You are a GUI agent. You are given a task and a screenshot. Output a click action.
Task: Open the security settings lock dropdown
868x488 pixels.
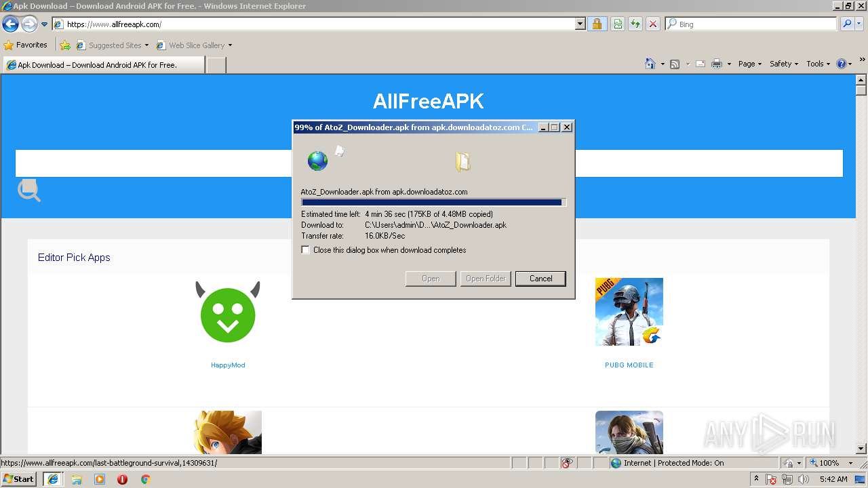coord(792,463)
